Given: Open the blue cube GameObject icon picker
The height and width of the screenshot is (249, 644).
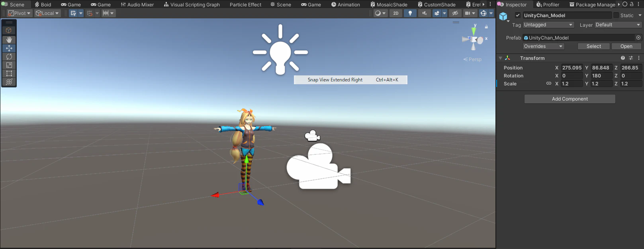Looking at the screenshot, I should pyautogui.click(x=504, y=17).
